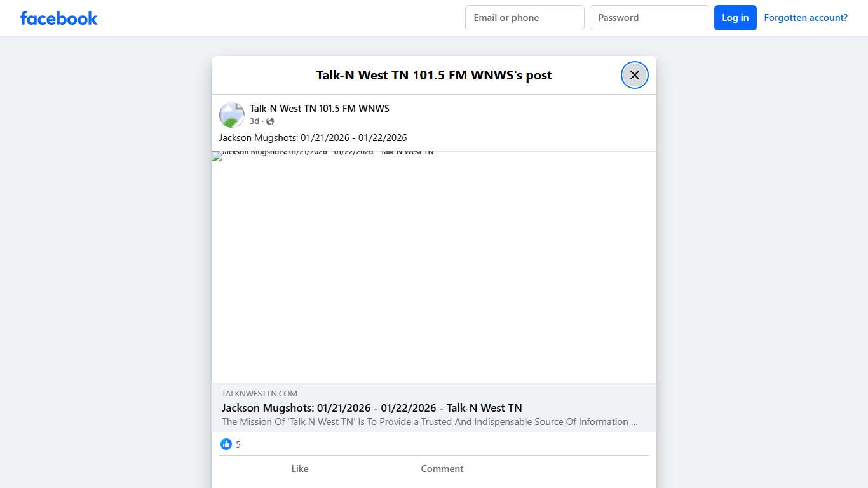The image size is (868, 488).
Task: Click the post caption text Jackson Mugshots
Action: click(313, 138)
